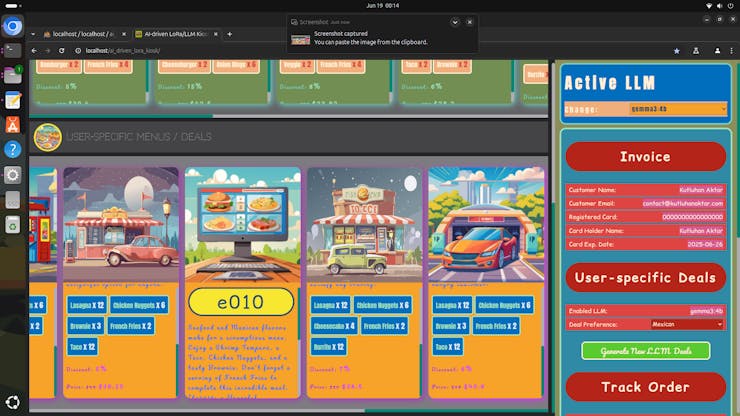
Task: Open the Deal Preference dropdown
Action: pyautogui.click(x=687, y=324)
